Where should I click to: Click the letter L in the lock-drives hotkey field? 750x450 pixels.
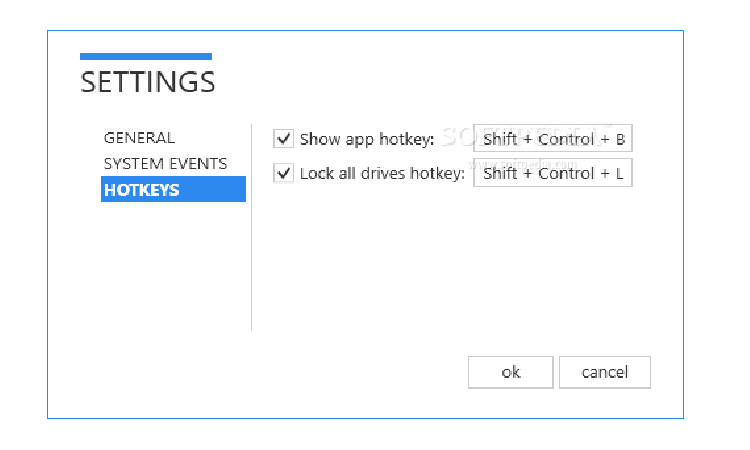point(620,174)
